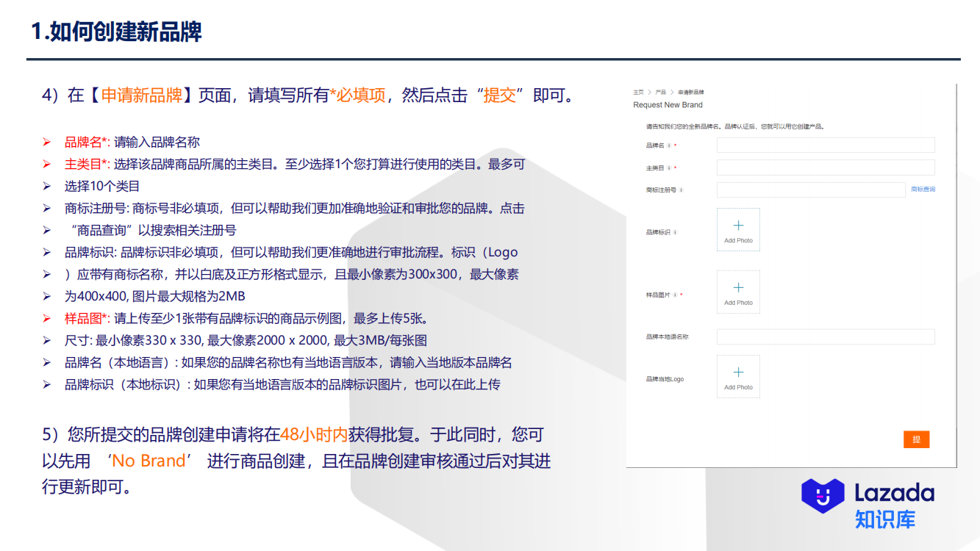Click the 尺寸 size requirement line
The width and height of the screenshot is (980, 551).
pos(246,341)
